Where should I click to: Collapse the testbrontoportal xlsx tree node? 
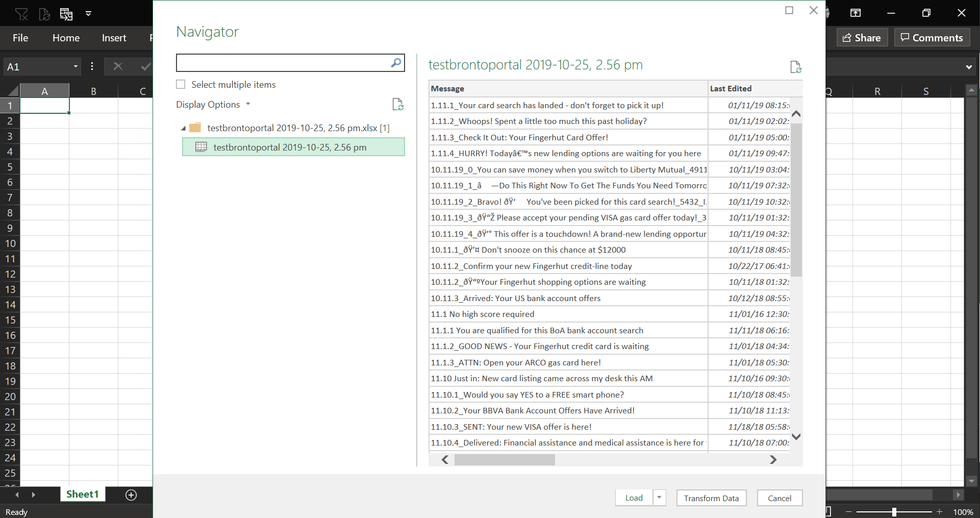183,129
